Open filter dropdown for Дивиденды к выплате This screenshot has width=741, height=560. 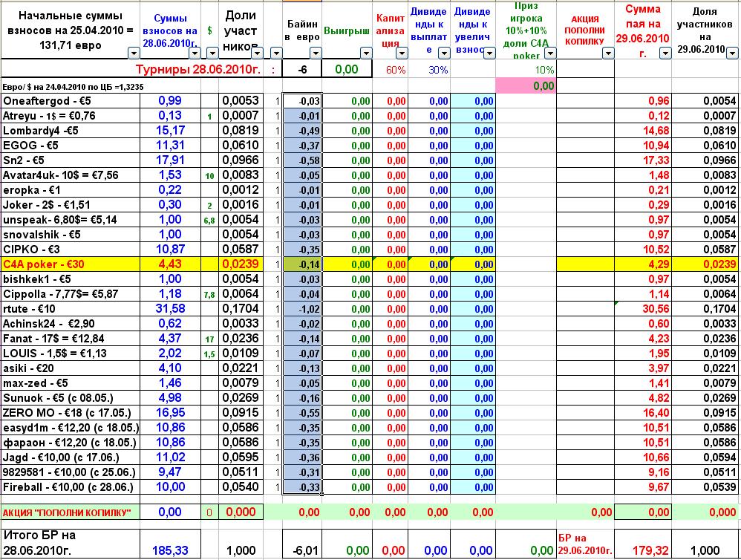tap(444, 53)
